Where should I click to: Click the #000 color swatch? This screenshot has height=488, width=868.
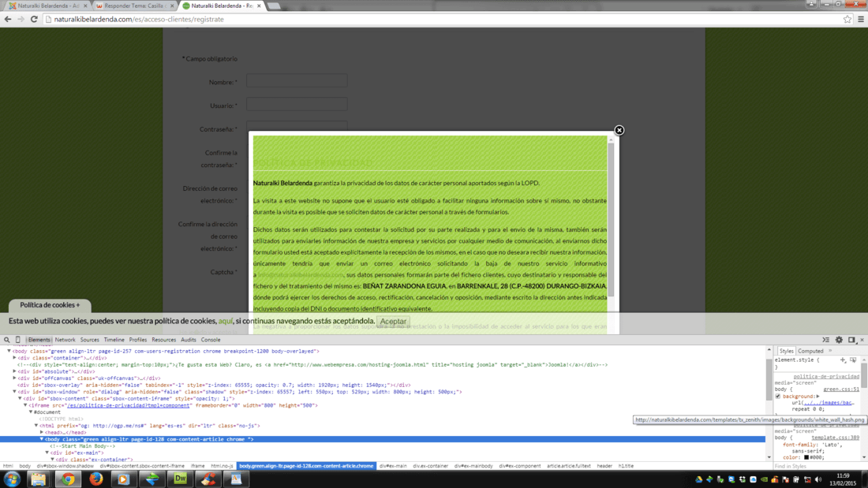pyautogui.click(x=806, y=457)
